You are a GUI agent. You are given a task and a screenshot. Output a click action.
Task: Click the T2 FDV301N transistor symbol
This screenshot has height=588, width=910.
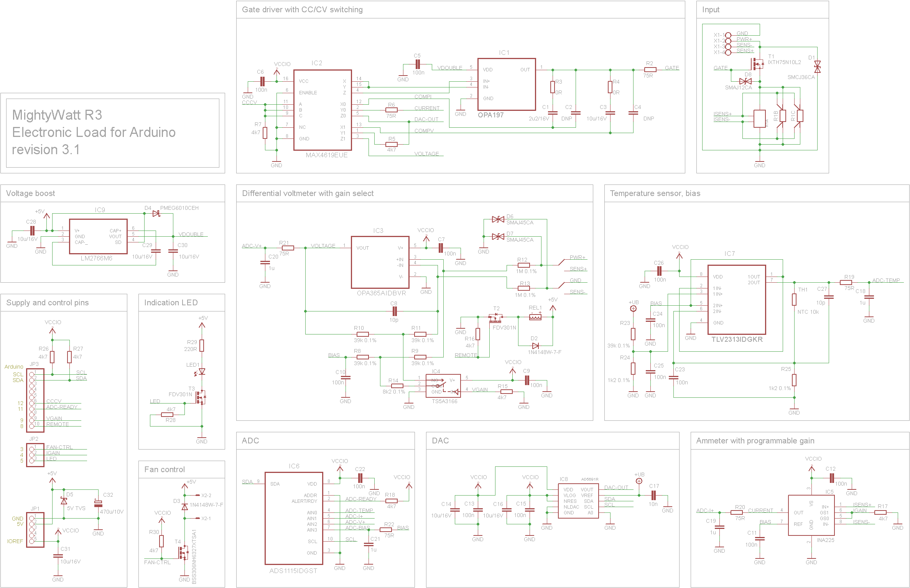(495, 318)
